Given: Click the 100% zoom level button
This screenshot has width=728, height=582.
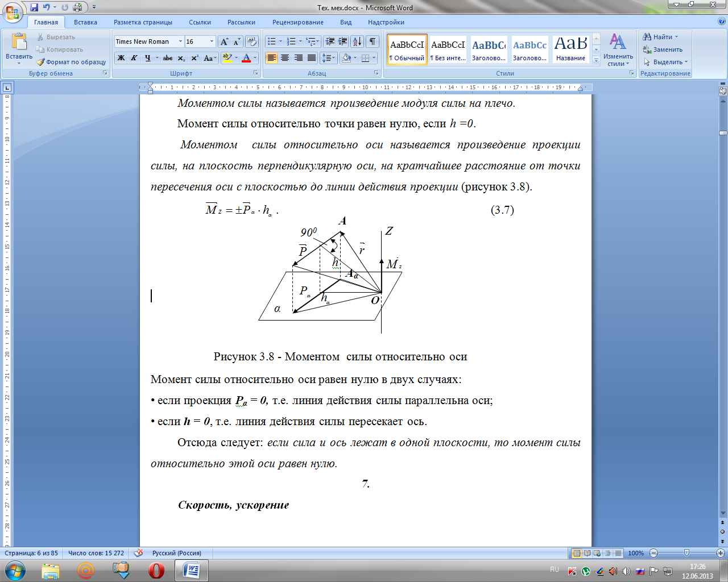Looking at the screenshot, I should [636, 553].
